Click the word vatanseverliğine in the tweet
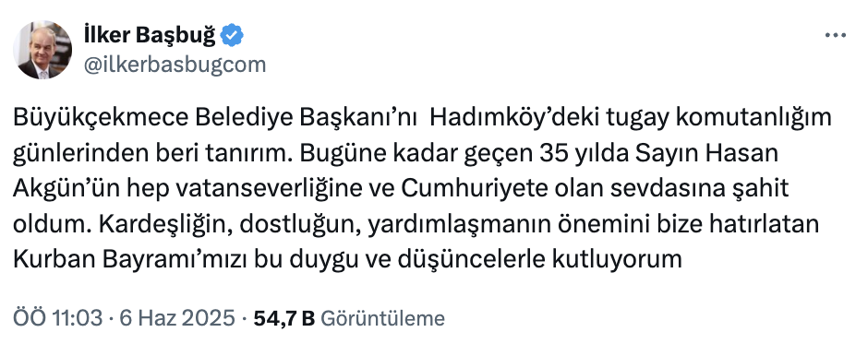868x356 pixels. click(x=268, y=190)
